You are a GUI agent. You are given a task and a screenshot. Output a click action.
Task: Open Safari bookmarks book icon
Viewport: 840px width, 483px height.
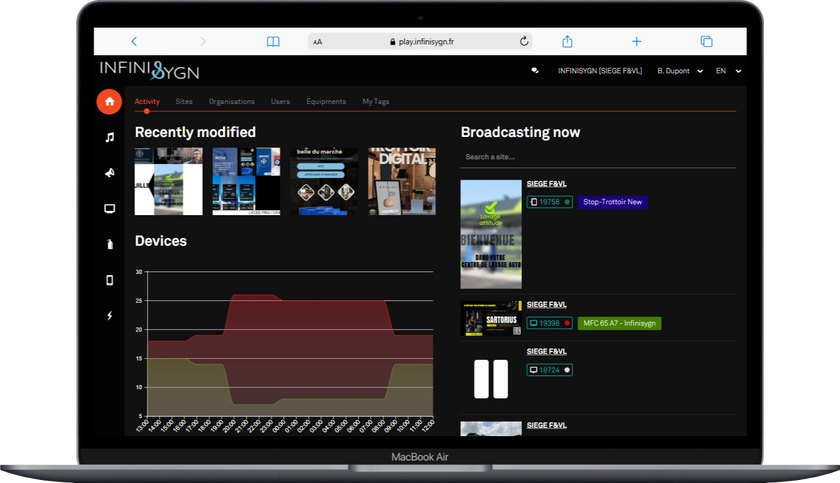click(x=273, y=41)
